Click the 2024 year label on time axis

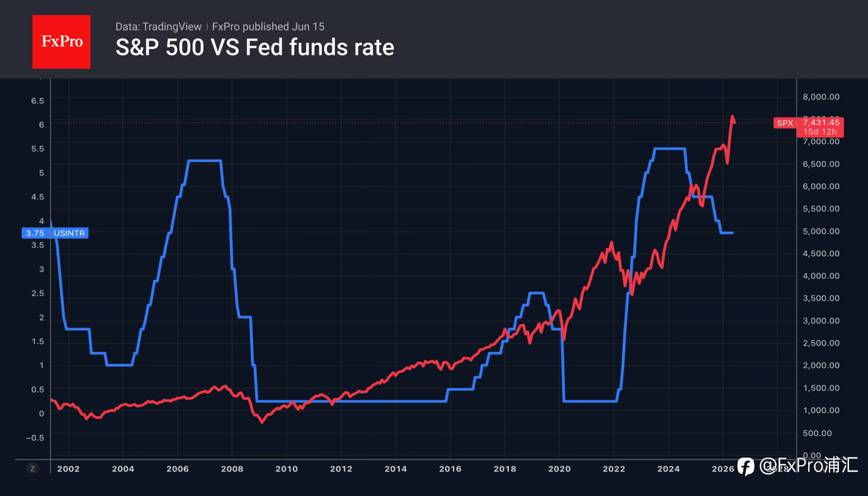(x=668, y=468)
